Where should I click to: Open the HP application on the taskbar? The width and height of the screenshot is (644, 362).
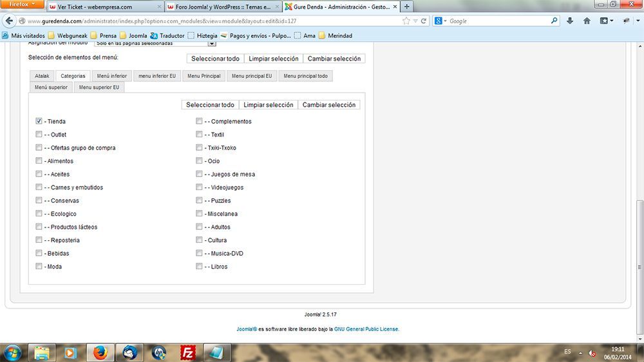pyautogui.click(x=158, y=353)
